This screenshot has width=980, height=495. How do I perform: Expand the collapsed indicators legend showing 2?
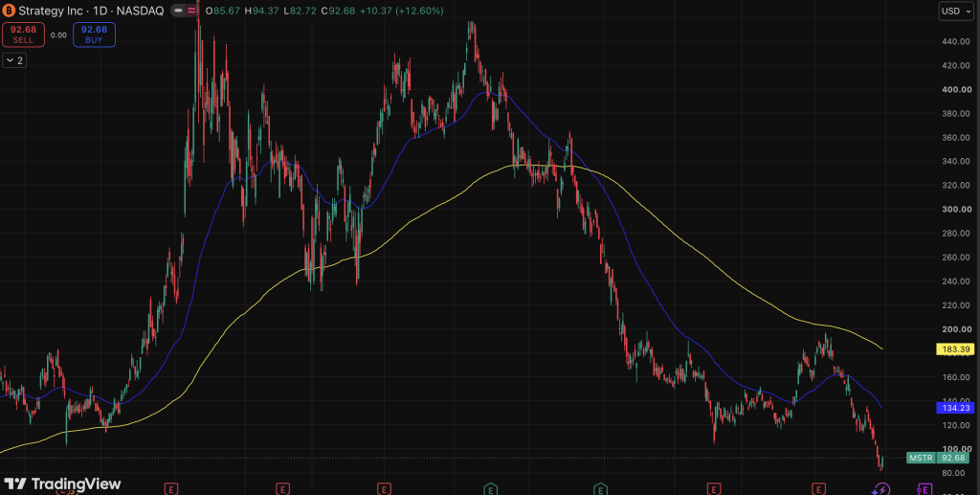pos(14,60)
